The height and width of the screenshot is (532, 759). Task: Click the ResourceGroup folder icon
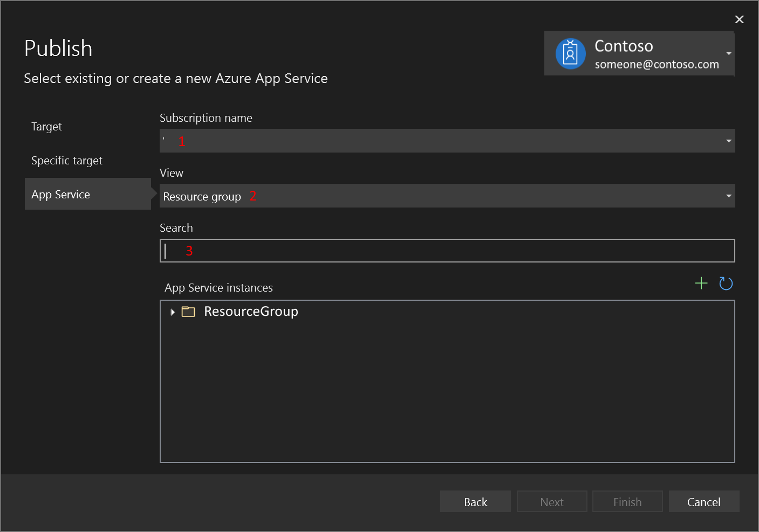point(188,312)
